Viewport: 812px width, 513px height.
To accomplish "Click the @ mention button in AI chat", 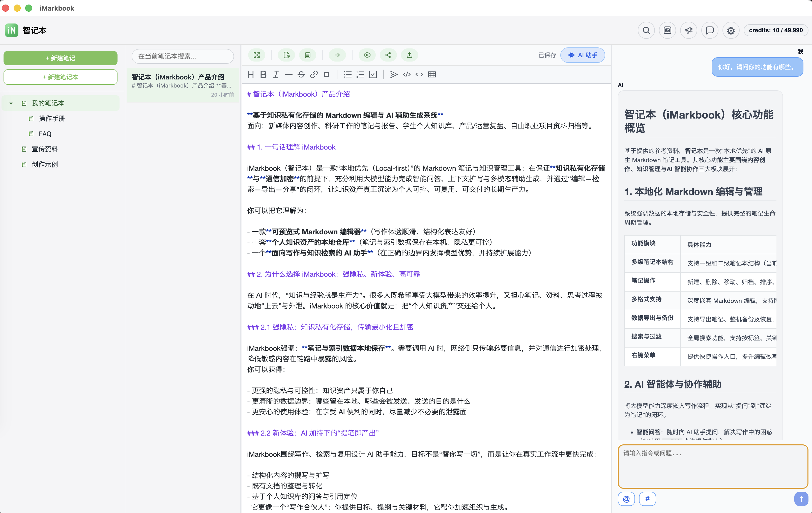I will (x=626, y=499).
